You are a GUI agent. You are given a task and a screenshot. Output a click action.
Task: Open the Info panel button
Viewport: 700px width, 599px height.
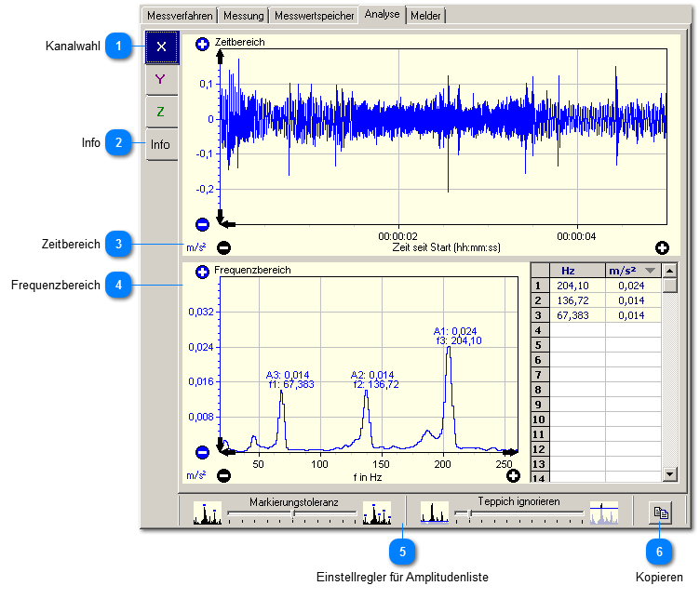[x=161, y=145]
